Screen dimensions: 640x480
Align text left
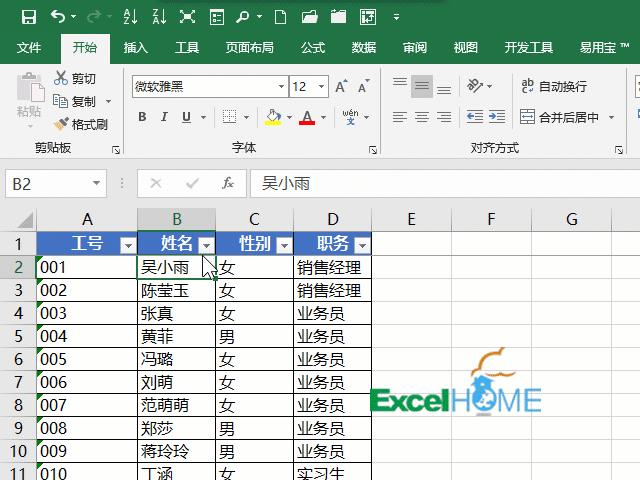point(400,117)
